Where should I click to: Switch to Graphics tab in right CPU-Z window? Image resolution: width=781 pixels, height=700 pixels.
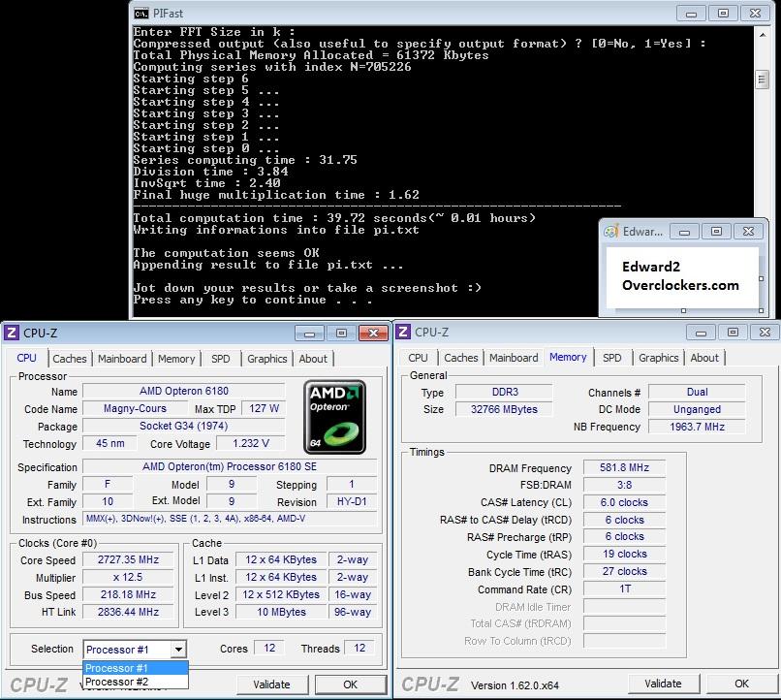tap(659, 358)
